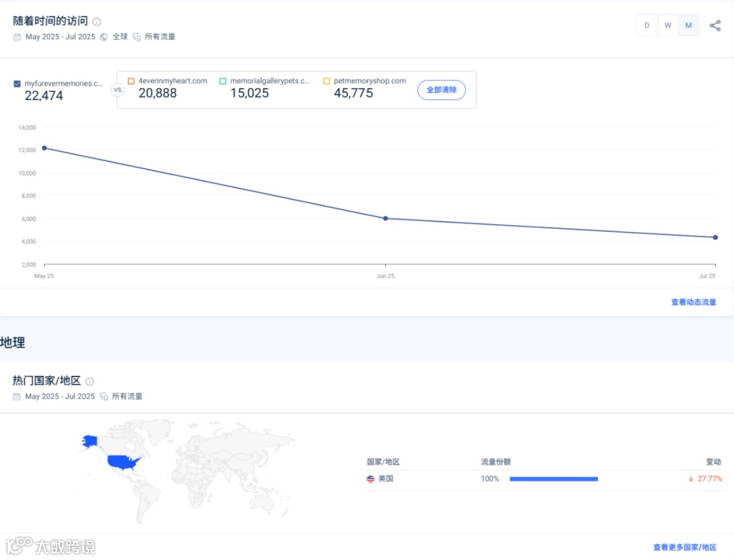This screenshot has width=734, height=560.
Task: Click 27.77% change value
Action: (710, 478)
